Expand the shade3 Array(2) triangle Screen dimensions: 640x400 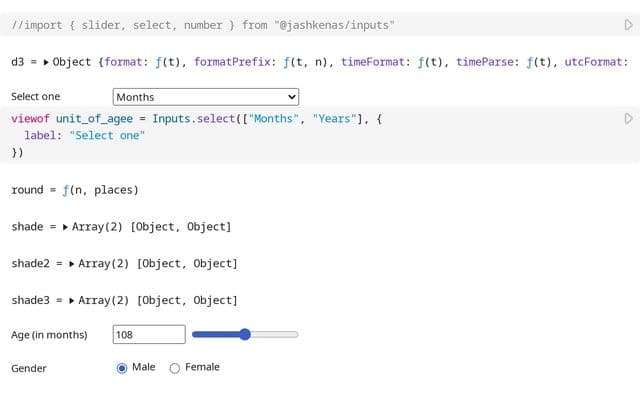coord(72,301)
